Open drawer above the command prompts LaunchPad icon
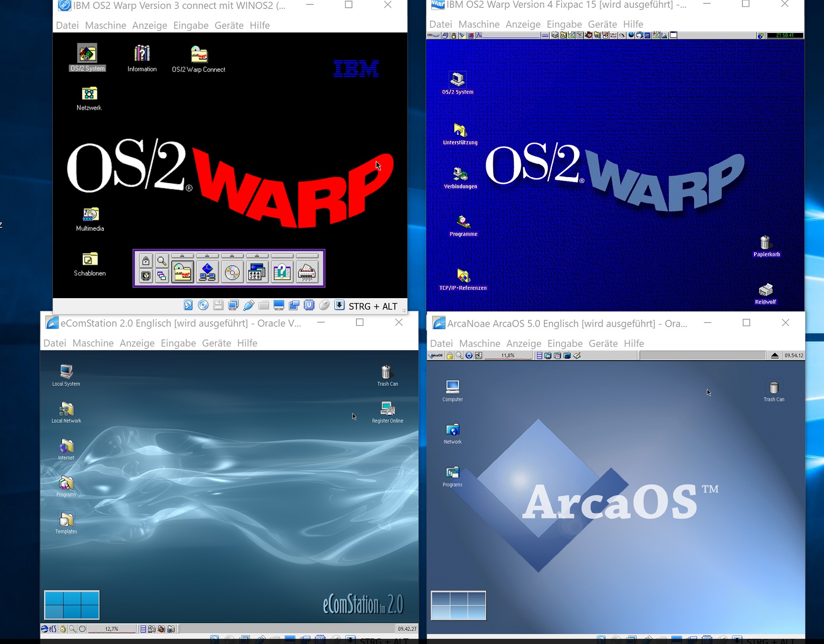The width and height of the screenshot is (824, 644). click(x=257, y=256)
